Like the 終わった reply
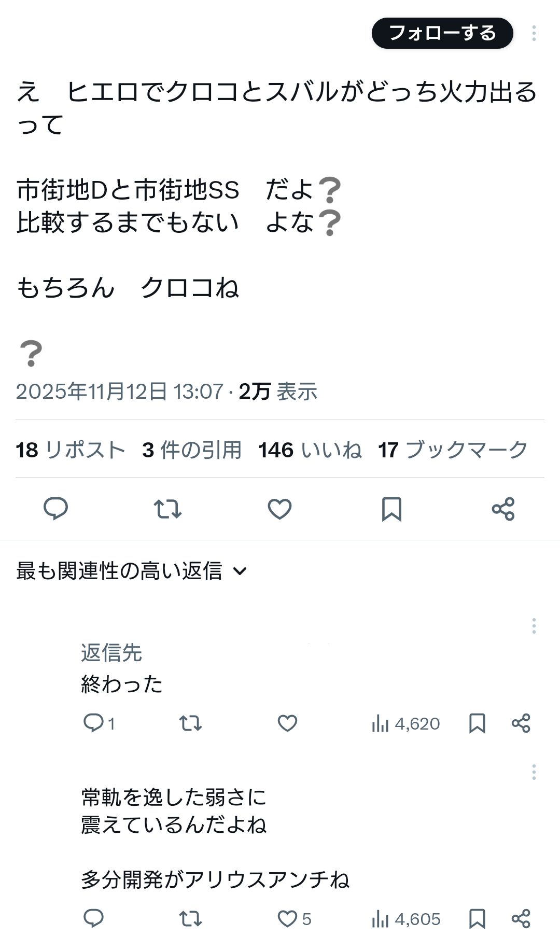 (287, 723)
